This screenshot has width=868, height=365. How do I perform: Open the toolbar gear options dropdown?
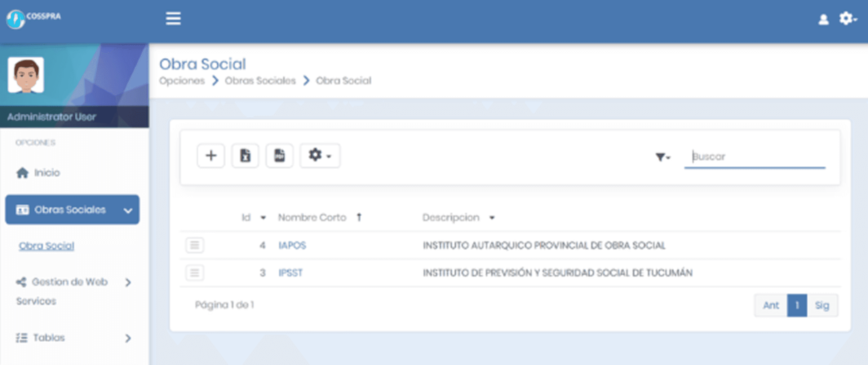point(319,156)
